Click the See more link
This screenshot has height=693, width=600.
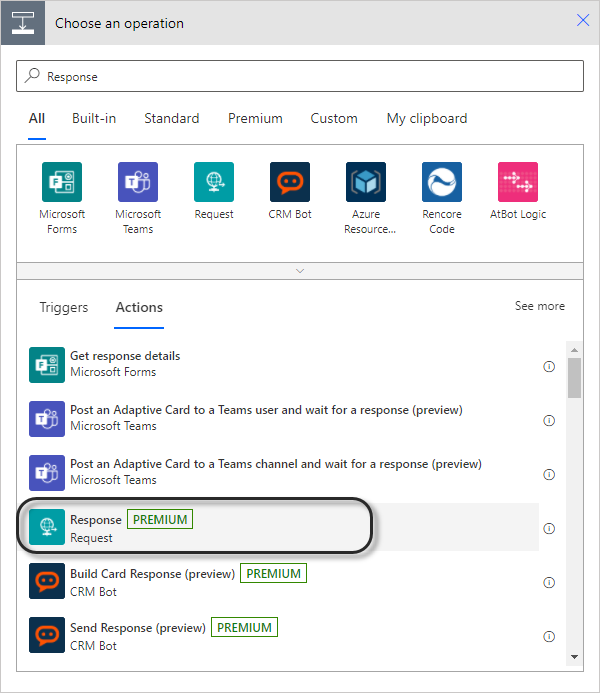coord(539,306)
